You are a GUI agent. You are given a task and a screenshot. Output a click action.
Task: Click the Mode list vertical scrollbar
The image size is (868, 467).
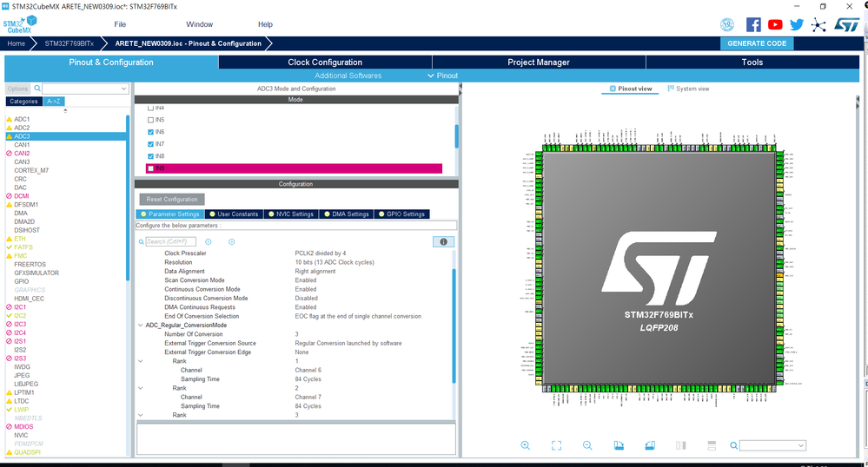[457, 136]
